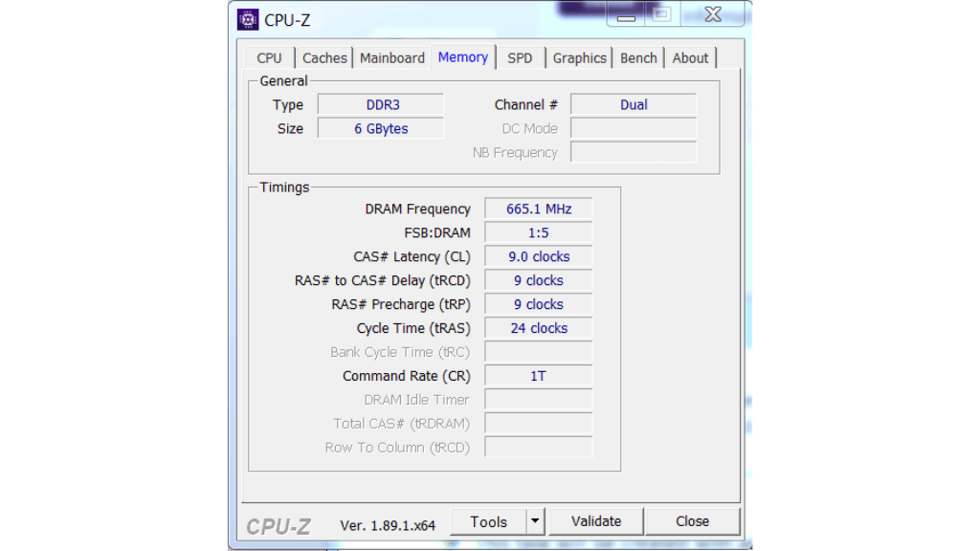Open the Bench tab

tap(638, 57)
